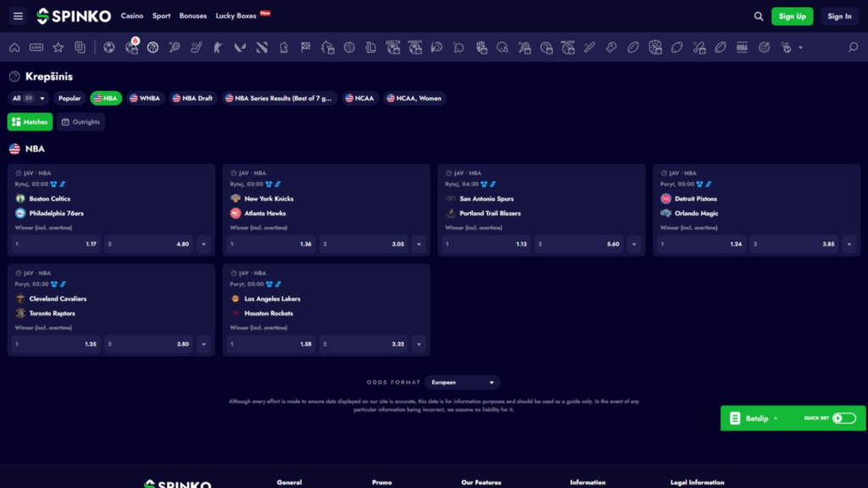868x488 pixels.
Task: Switch to the Matches tab
Action: click(x=30, y=122)
